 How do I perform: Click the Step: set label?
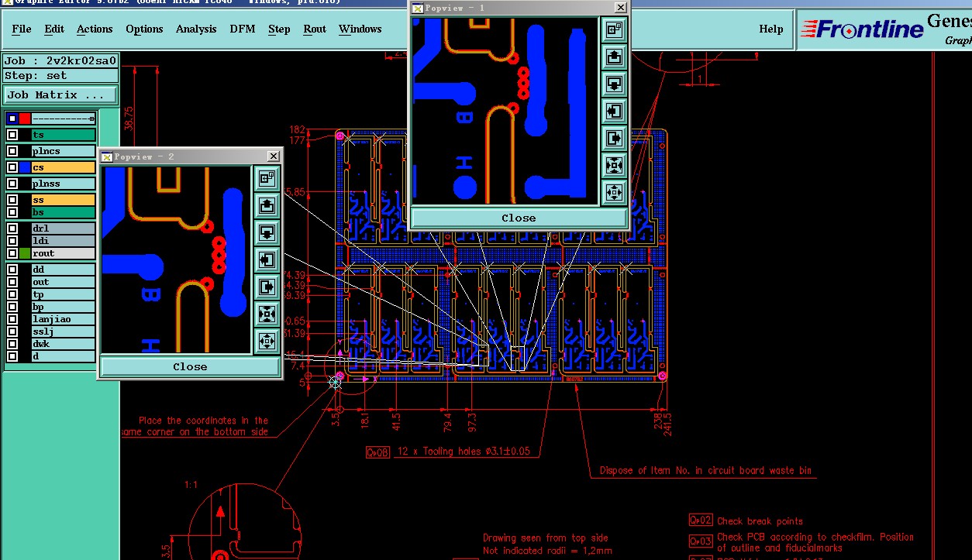tap(60, 76)
